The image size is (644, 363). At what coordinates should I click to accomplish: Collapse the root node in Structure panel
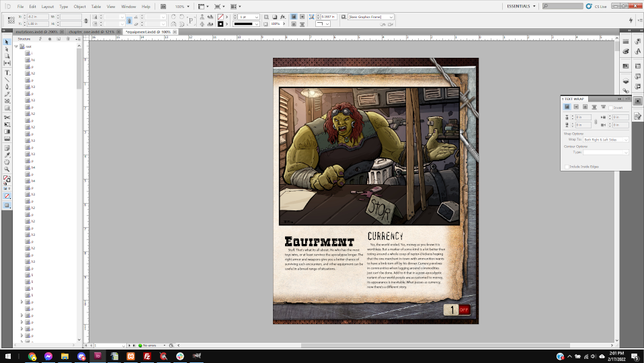click(x=15, y=46)
